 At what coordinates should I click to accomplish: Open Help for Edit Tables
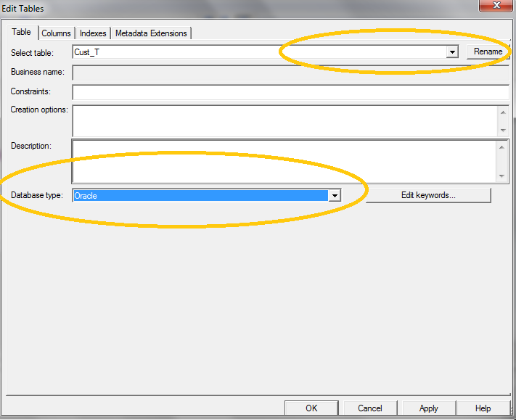pos(483,408)
